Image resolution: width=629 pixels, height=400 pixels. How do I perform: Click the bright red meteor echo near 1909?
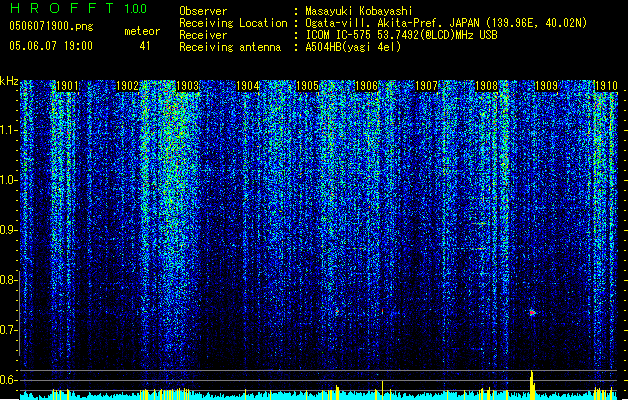532,313
